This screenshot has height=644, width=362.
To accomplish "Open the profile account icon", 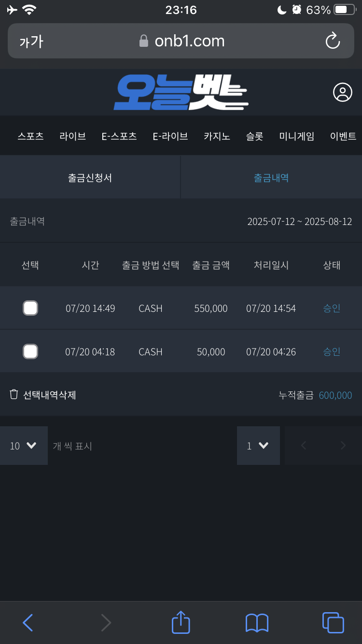I will (342, 92).
